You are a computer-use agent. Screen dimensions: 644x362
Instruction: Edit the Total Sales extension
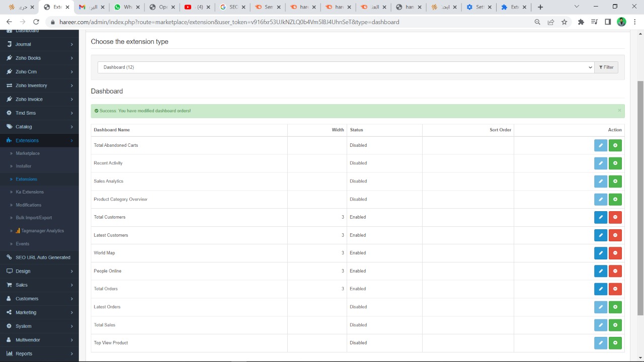coord(601,325)
